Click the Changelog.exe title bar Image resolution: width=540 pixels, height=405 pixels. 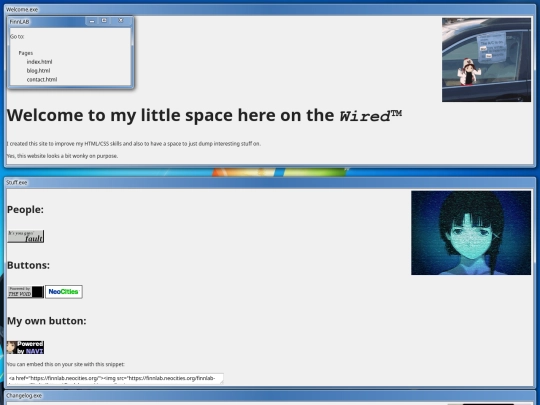[x=270, y=396]
